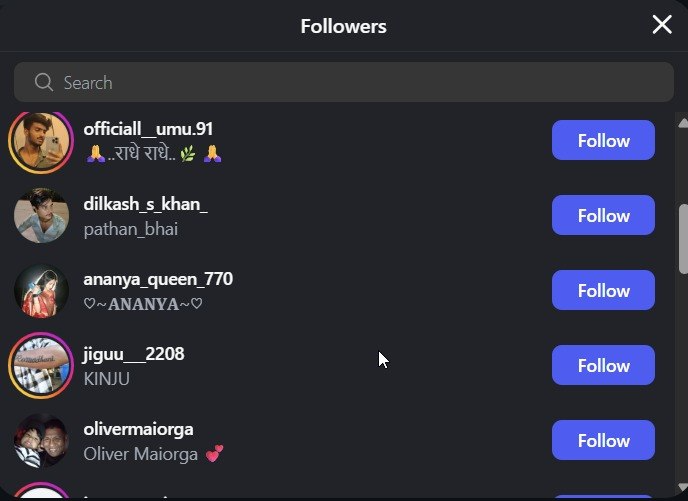Click the scrollbar up arrow
This screenshot has height=501, width=688.
(683, 123)
